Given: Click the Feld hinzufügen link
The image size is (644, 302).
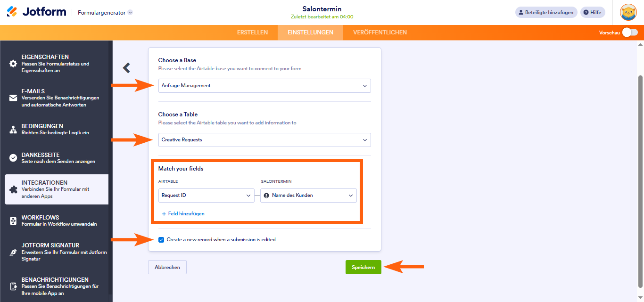Looking at the screenshot, I should (x=183, y=213).
